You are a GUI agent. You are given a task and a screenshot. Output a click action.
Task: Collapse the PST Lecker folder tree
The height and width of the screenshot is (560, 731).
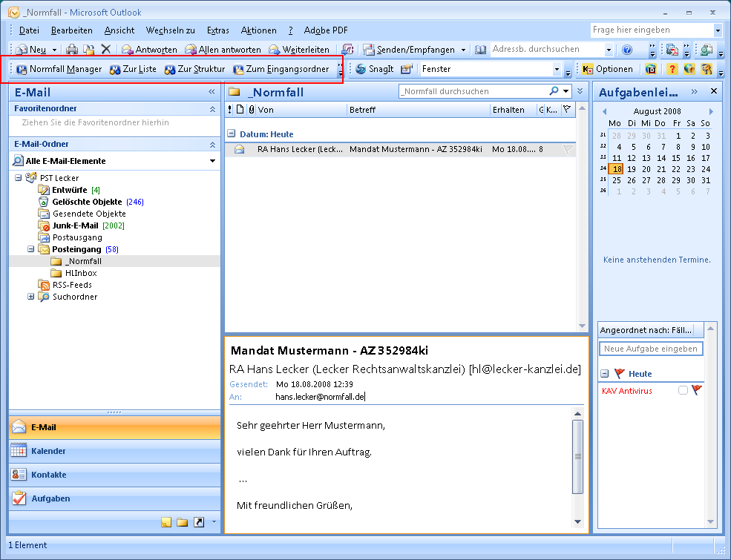[19, 178]
